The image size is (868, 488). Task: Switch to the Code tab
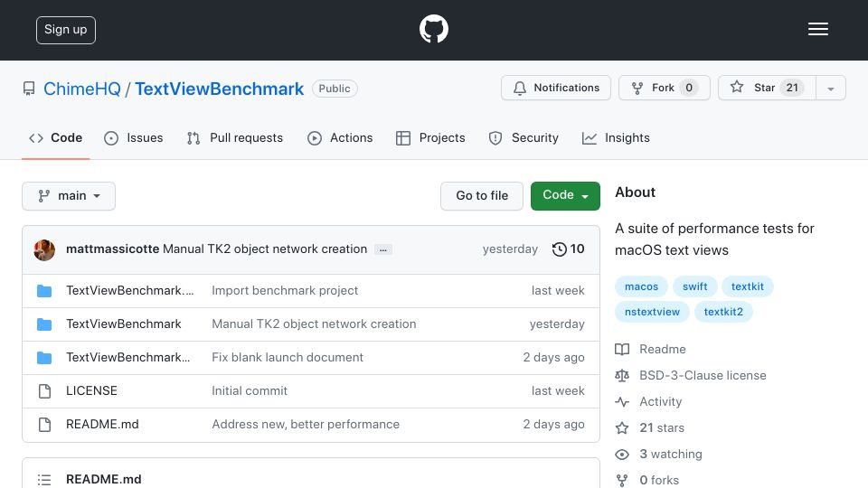tap(55, 137)
